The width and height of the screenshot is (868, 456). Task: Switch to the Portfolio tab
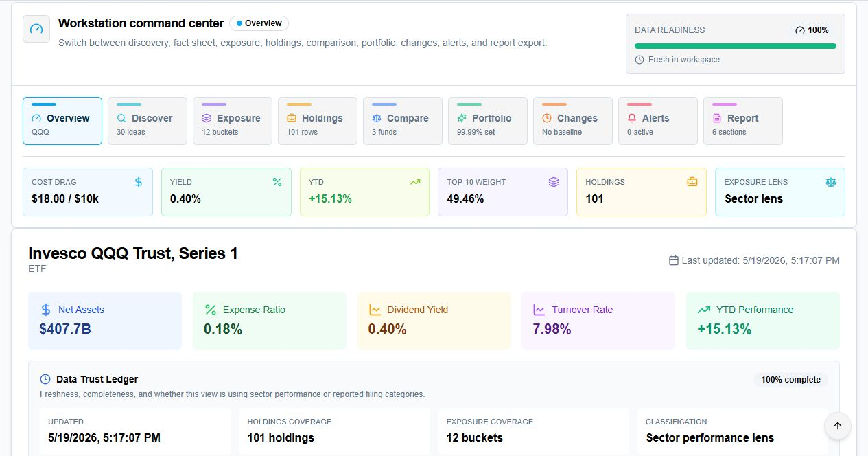(x=488, y=121)
